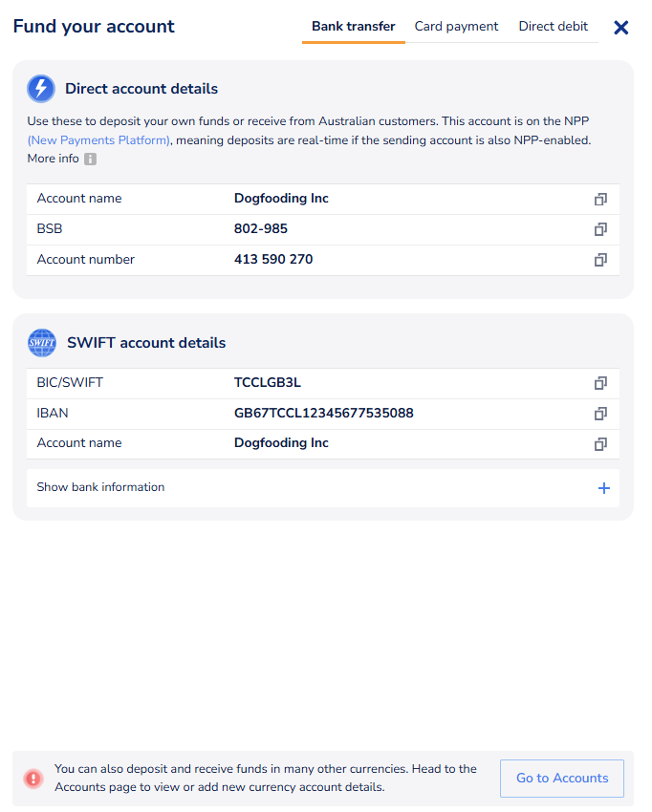
Task: Select the Direct debit tab
Action: (x=554, y=27)
